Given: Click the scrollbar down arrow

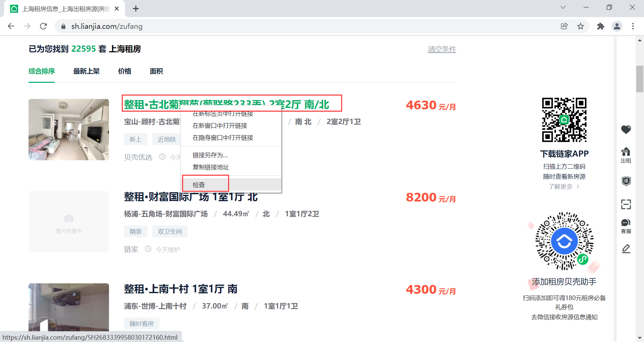Looking at the screenshot, I should click(640, 338).
